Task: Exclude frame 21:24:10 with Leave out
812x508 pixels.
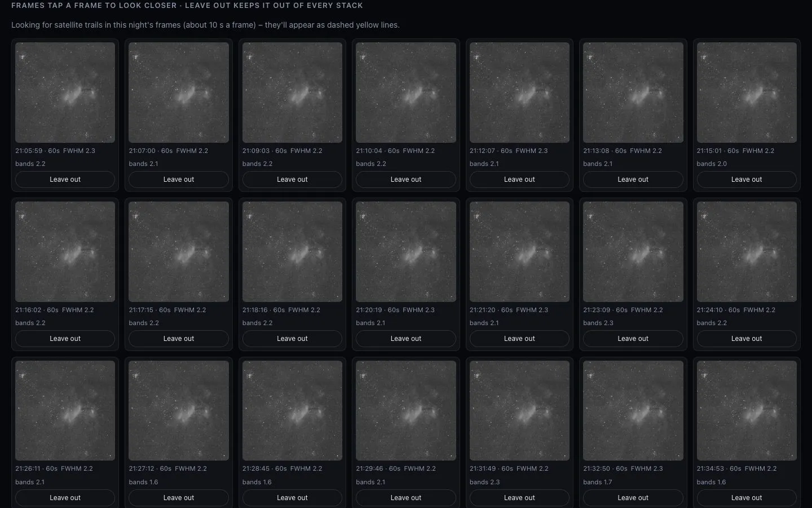Action: coord(747,339)
